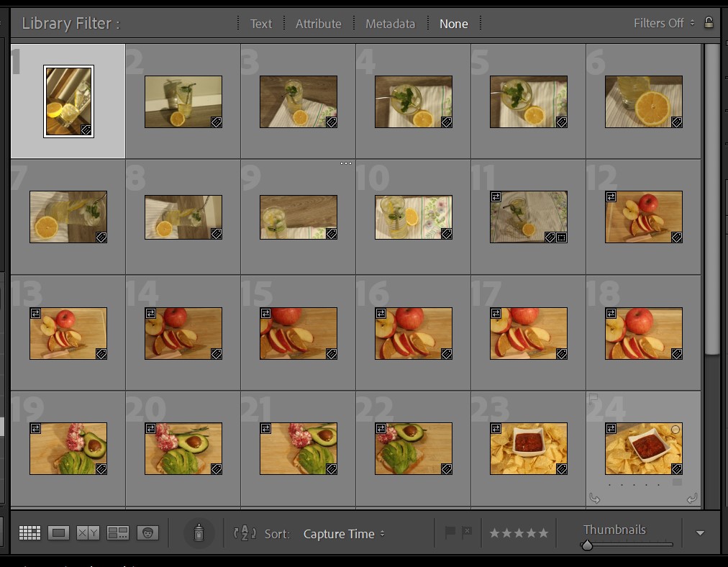
Task: Click keyword badge on photo 12
Action: point(676,237)
